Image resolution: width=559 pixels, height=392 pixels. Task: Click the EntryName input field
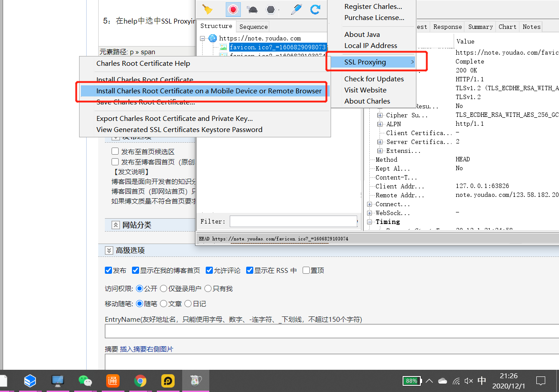point(332,332)
